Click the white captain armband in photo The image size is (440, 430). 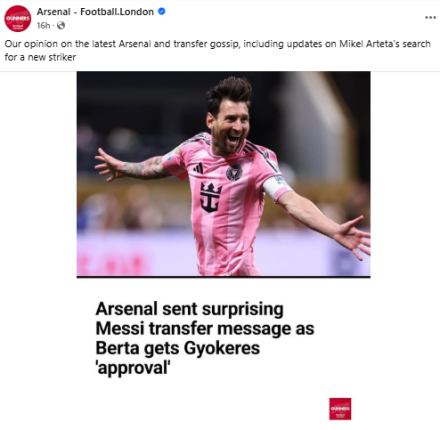[x=276, y=187]
